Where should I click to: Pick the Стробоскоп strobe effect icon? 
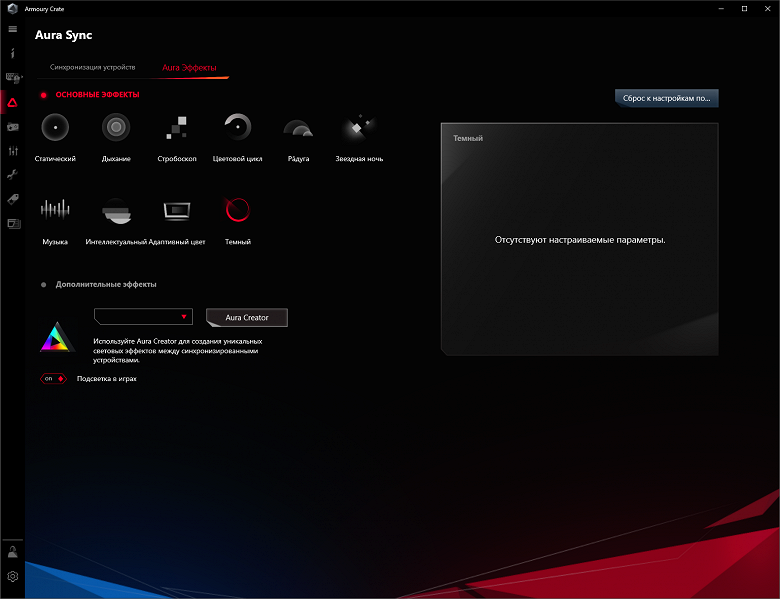click(177, 128)
